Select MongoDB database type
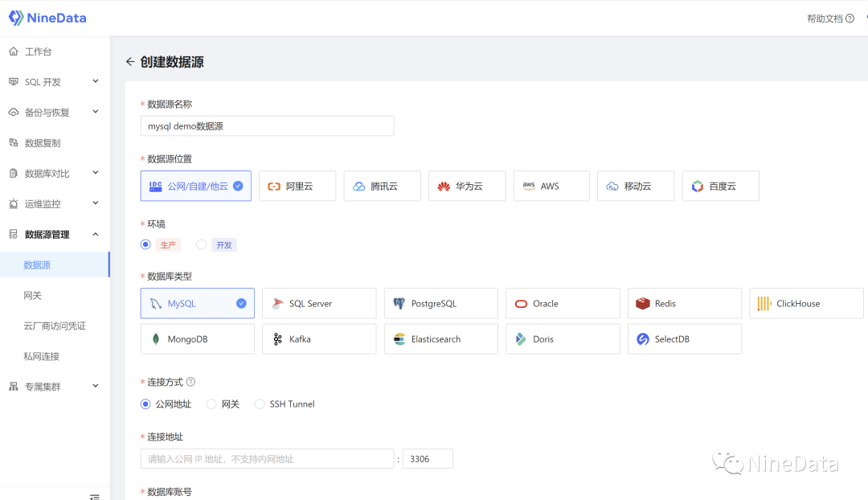Screen dimensions: 868x500 coord(198,339)
